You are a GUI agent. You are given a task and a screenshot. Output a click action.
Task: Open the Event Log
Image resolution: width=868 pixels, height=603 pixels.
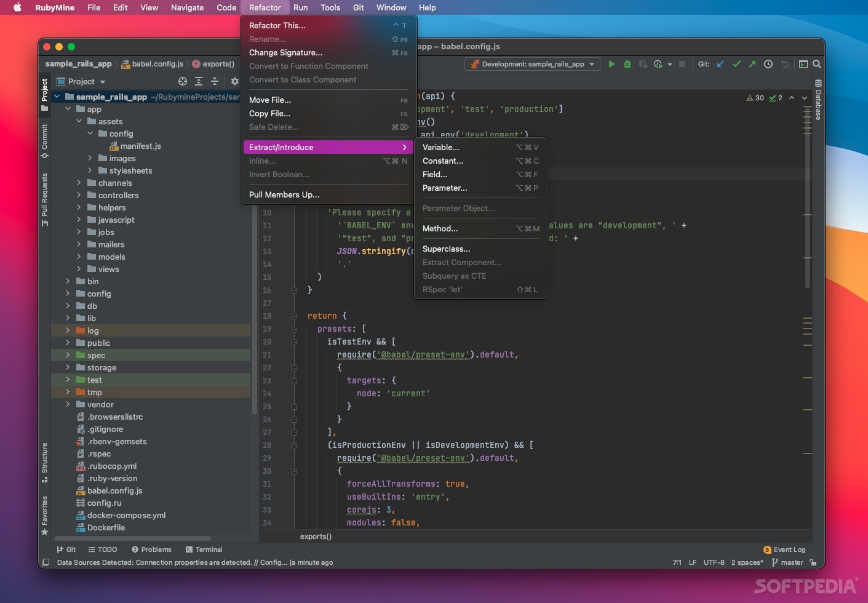click(784, 549)
